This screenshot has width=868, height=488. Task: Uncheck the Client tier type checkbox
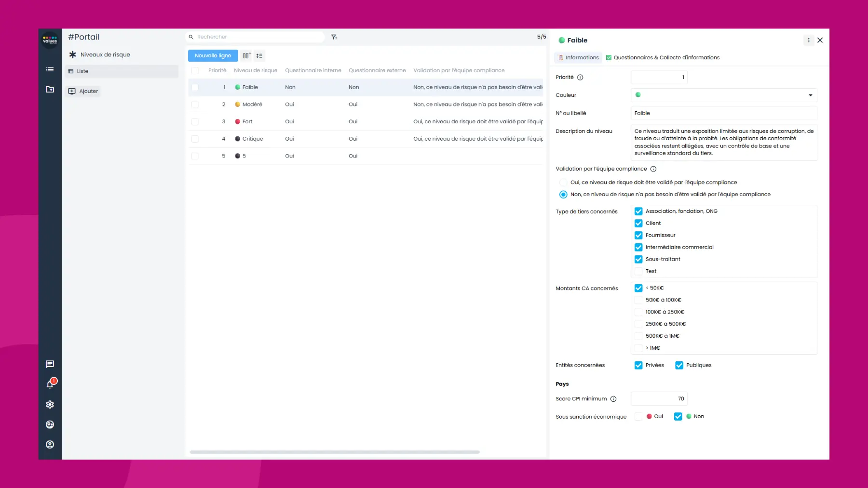pos(638,223)
